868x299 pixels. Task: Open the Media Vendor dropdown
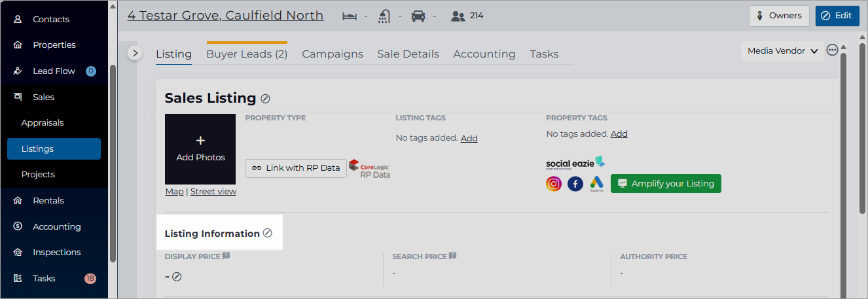782,51
